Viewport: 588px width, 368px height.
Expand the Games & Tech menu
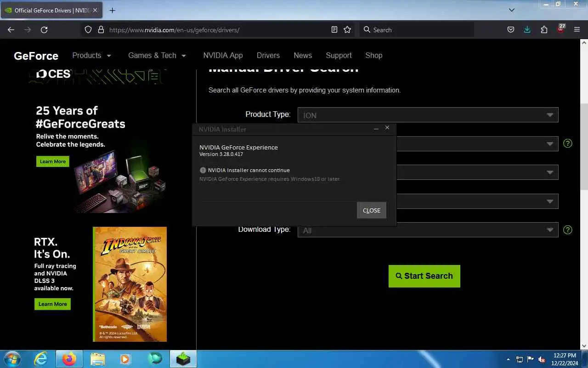point(157,55)
